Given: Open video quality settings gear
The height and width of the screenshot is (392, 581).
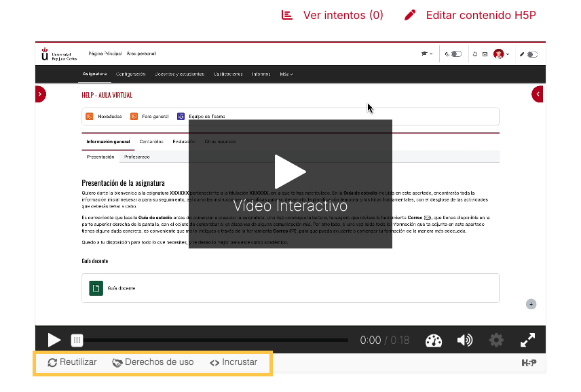Looking at the screenshot, I should [497, 340].
